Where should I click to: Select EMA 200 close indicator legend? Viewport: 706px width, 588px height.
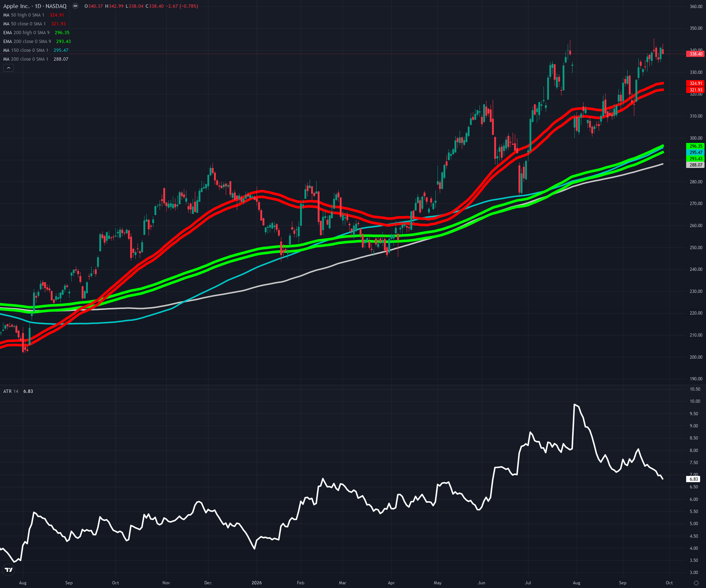37,42
